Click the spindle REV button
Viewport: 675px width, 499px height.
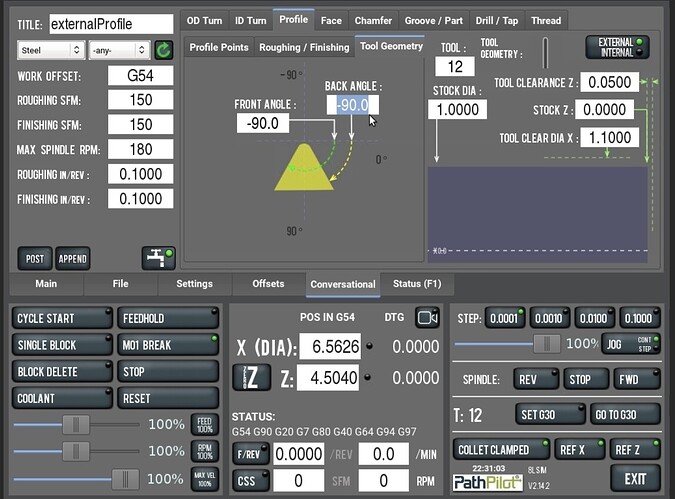click(536, 379)
